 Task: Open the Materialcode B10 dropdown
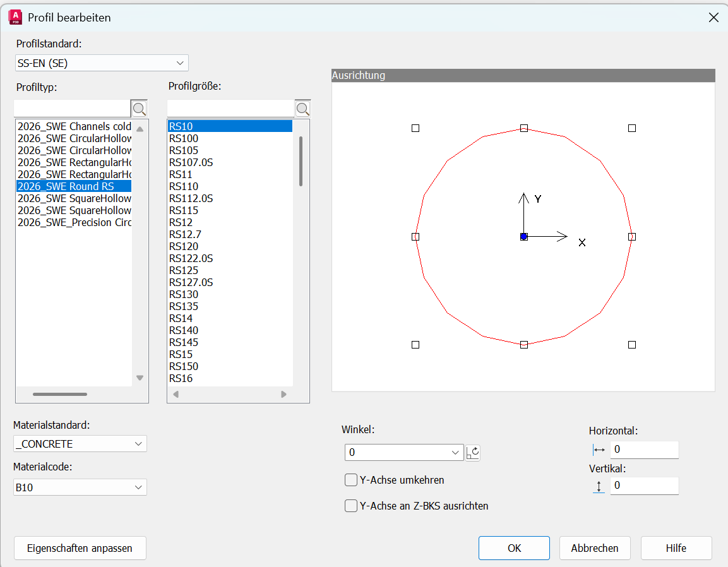pos(80,487)
